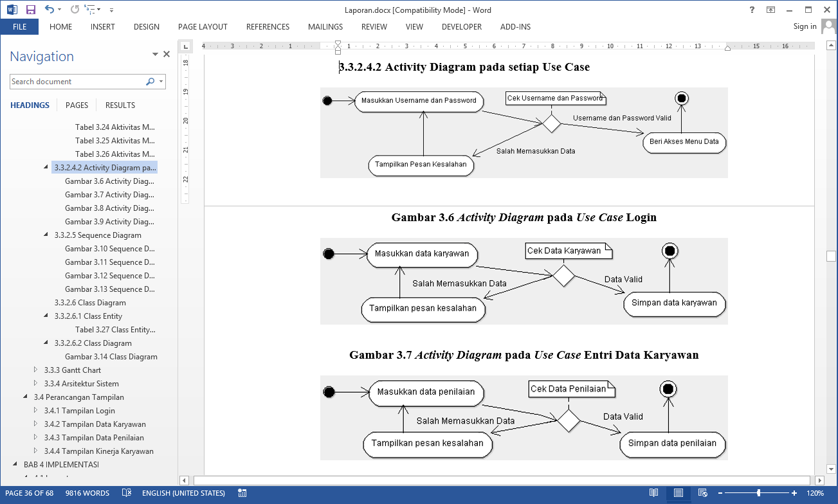The width and height of the screenshot is (838, 504).
Task: Open the REFERENCES ribbon tab
Action: coord(268,27)
